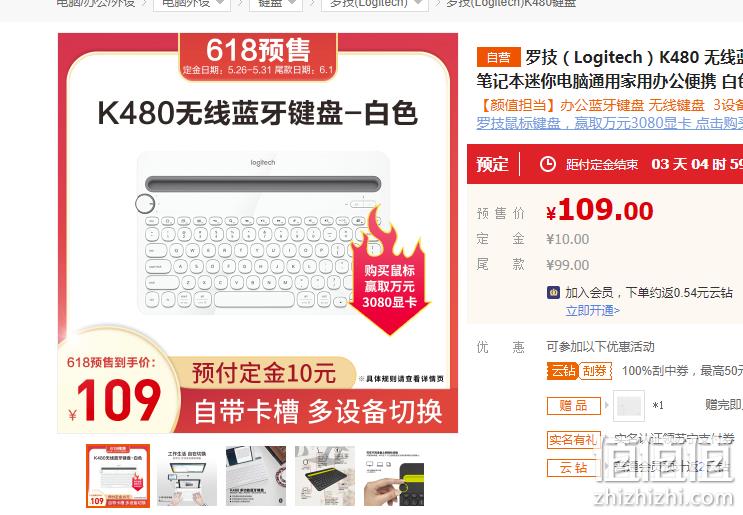Click the orange 云钻 coupon tag
743x515 pixels.
pos(562,370)
